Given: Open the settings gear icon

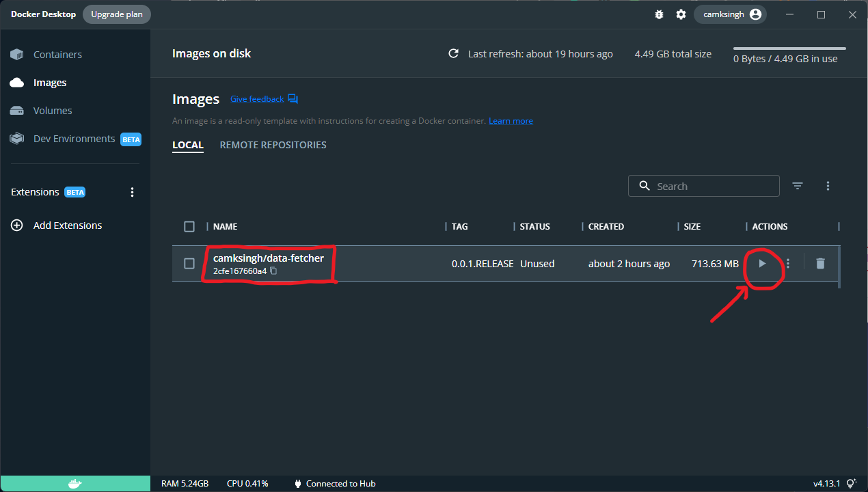Looking at the screenshot, I should click(681, 14).
